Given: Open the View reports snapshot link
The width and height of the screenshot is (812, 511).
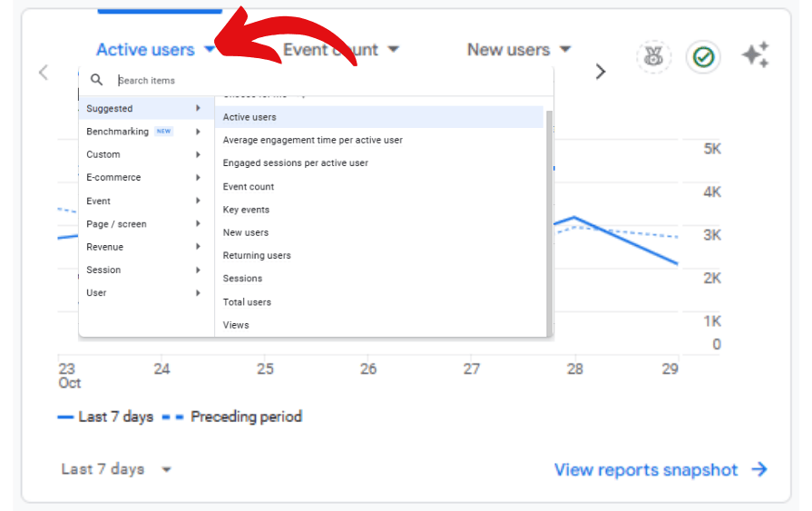Looking at the screenshot, I should click(646, 469).
